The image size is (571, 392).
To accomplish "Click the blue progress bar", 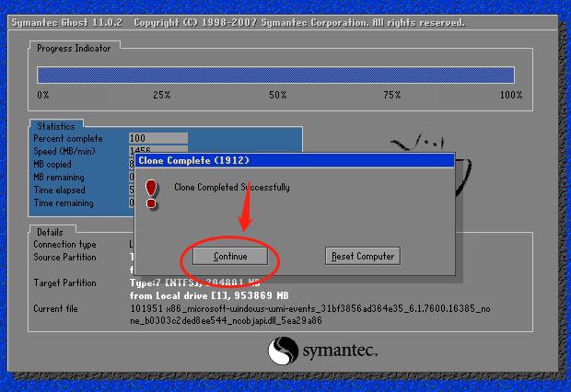I will 275,75.
